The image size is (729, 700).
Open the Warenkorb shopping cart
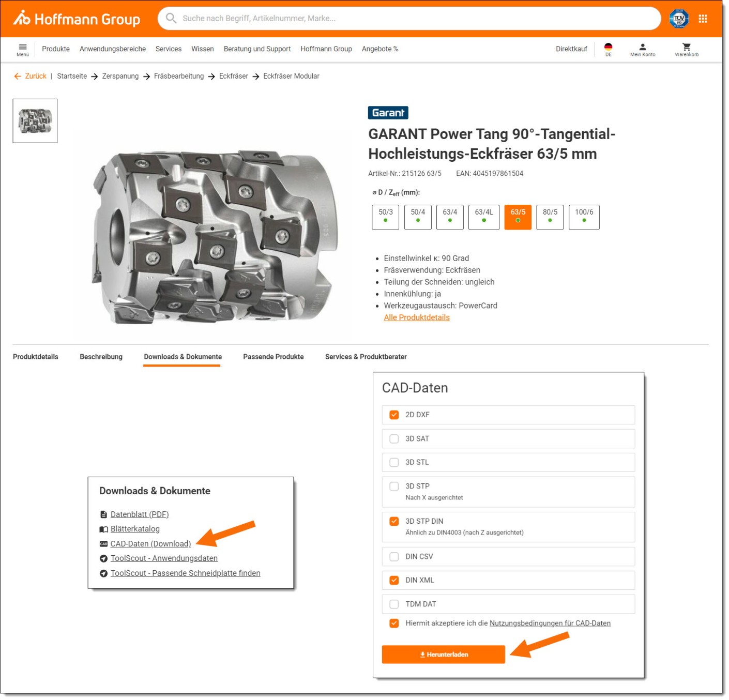tap(686, 49)
